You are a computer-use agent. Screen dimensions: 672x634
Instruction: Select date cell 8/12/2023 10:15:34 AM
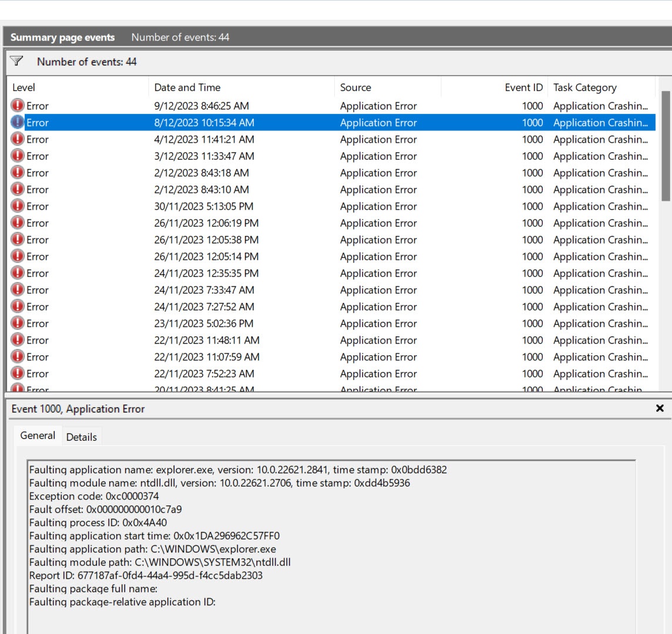[204, 123]
